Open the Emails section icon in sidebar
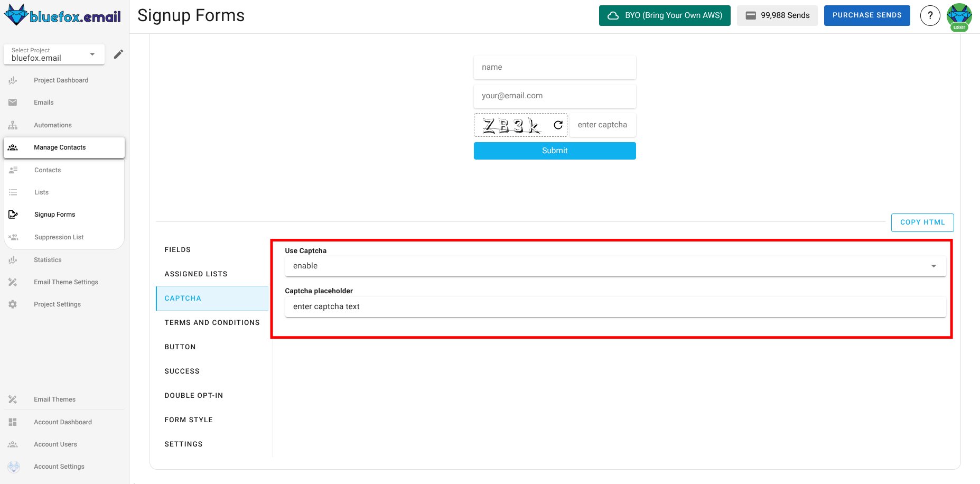980x484 pixels. (x=13, y=102)
